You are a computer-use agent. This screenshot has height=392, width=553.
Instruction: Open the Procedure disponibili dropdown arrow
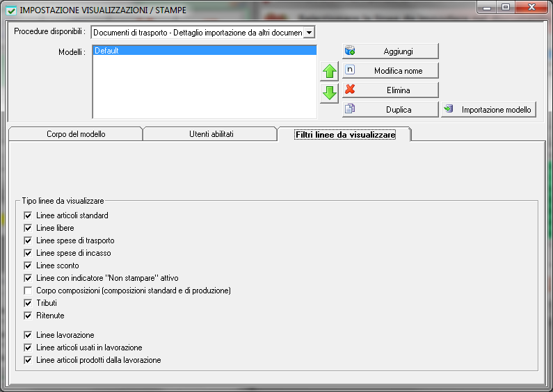pyautogui.click(x=309, y=33)
